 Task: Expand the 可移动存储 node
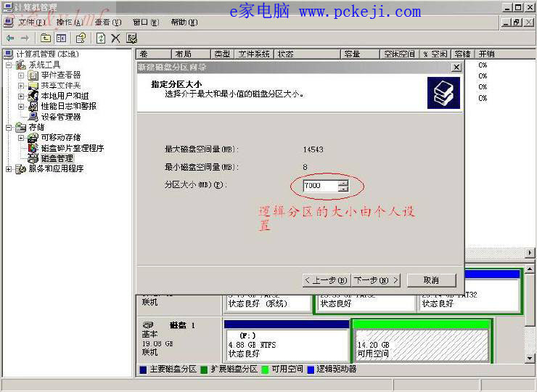click(21, 138)
